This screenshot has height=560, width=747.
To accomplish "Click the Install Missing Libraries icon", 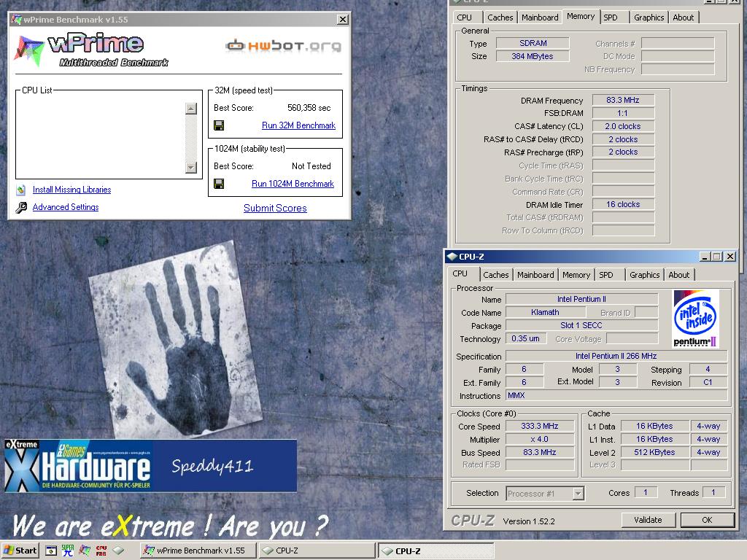I will (x=20, y=190).
